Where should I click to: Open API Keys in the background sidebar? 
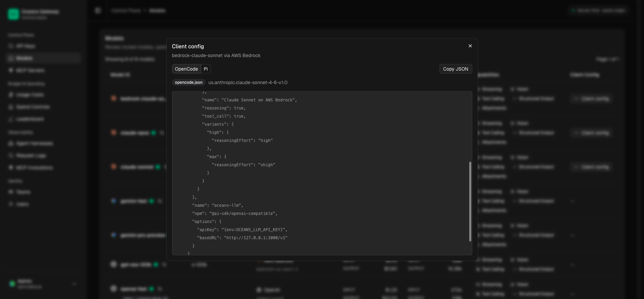click(43, 46)
